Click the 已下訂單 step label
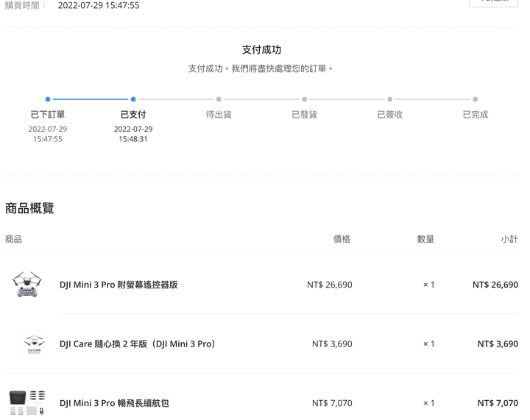 pos(48,115)
